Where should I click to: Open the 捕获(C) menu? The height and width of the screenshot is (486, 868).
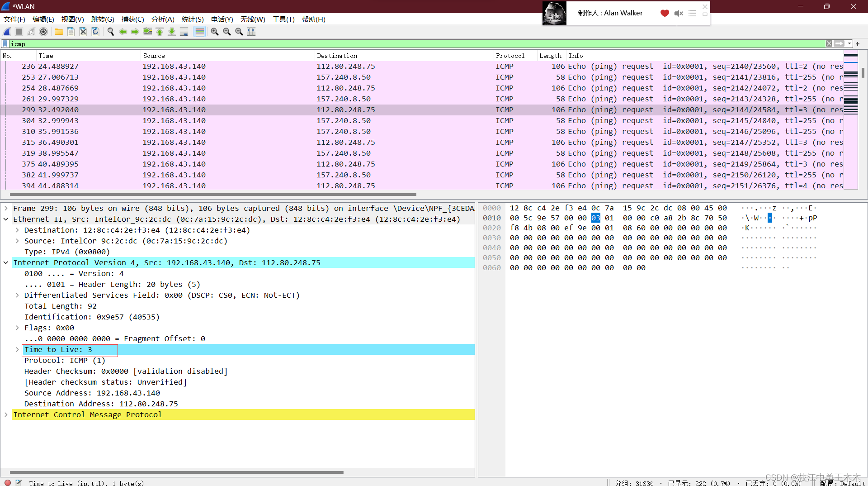(x=133, y=19)
